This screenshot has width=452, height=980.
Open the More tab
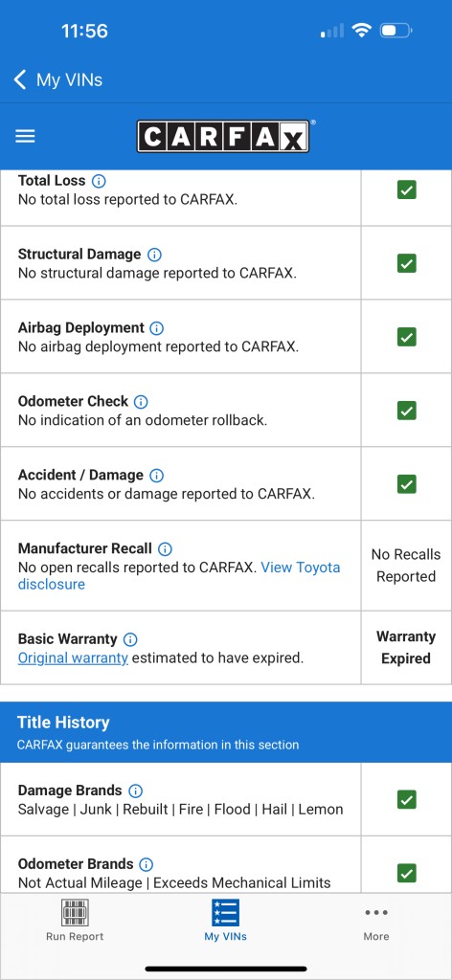pyautogui.click(x=376, y=924)
